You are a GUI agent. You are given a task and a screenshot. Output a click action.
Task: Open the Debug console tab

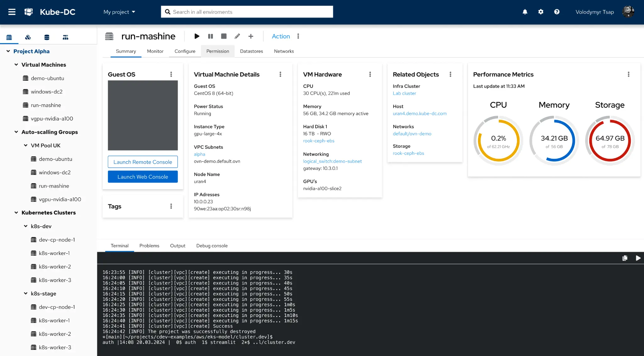[x=212, y=246]
